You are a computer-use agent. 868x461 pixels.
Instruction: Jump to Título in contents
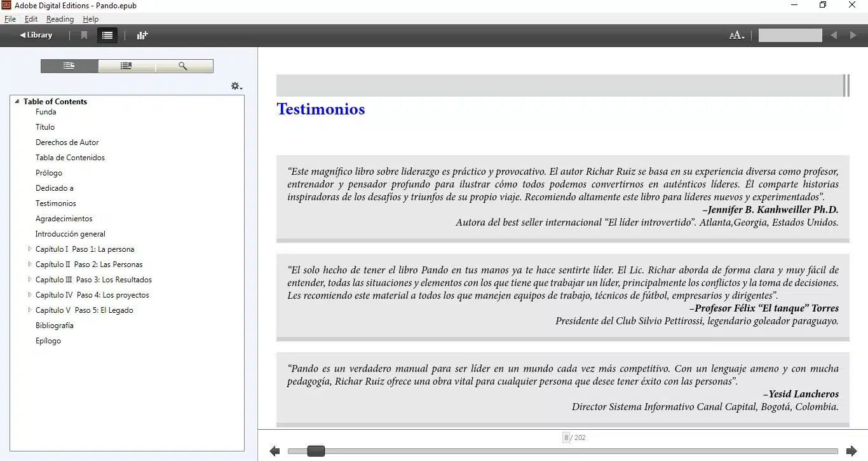[x=45, y=127]
